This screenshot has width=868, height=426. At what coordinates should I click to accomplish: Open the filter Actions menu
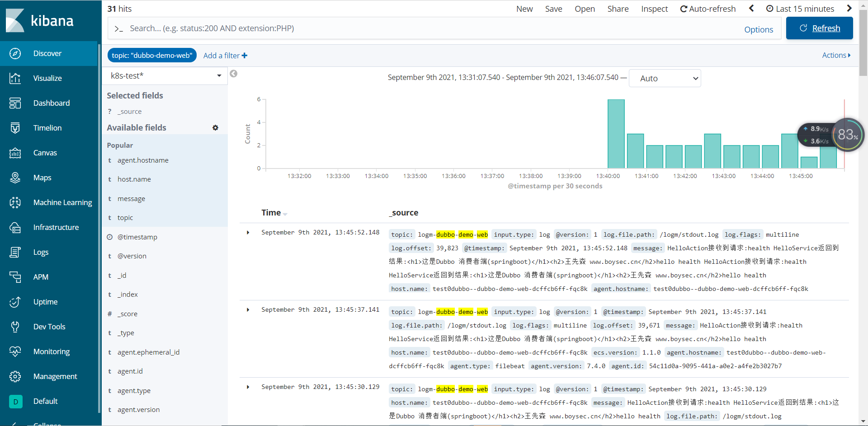coord(836,55)
